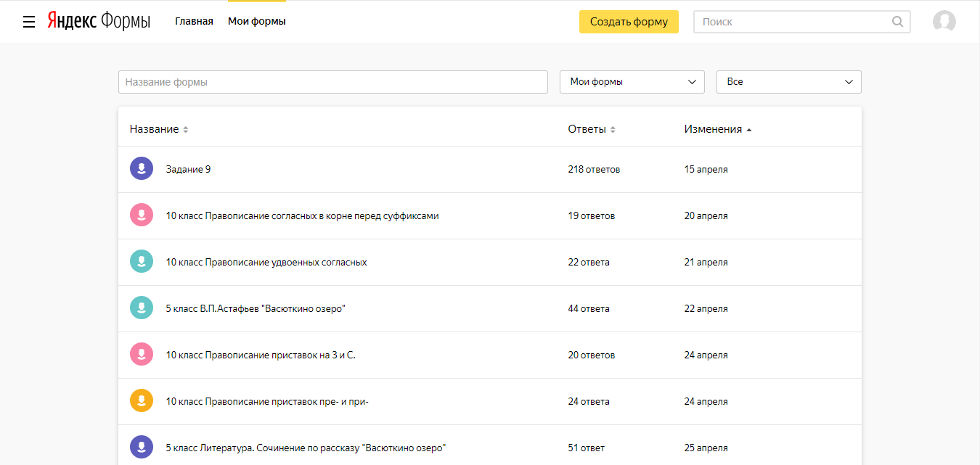Screen dimensions: 980x465
Task: Switch to the Мои формы tab
Action: [x=256, y=22]
